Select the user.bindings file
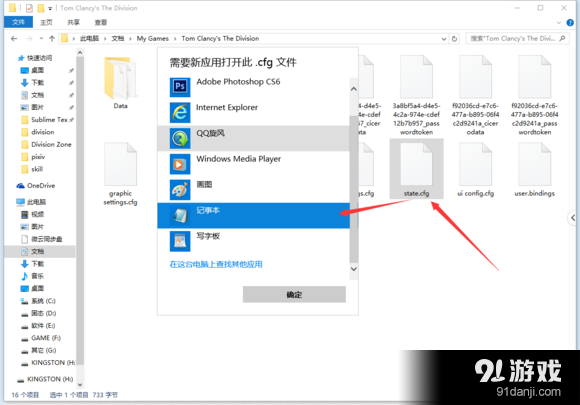The image size is (580, 405). pos(535,169)
